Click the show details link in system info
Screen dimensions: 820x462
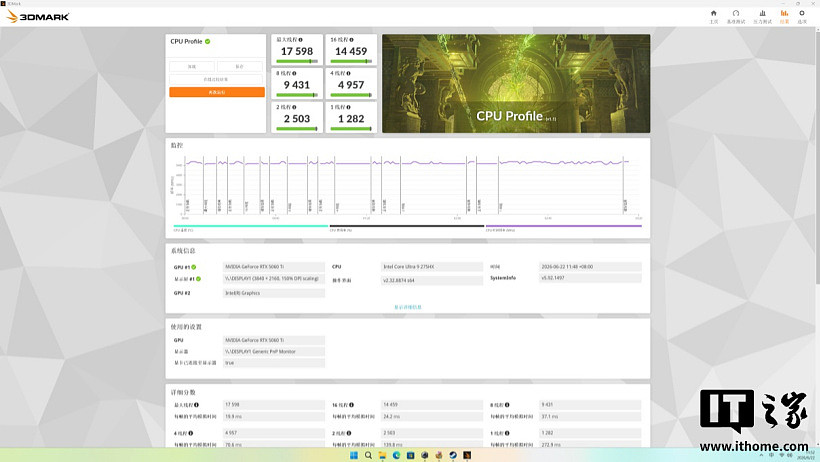point(407,307)
